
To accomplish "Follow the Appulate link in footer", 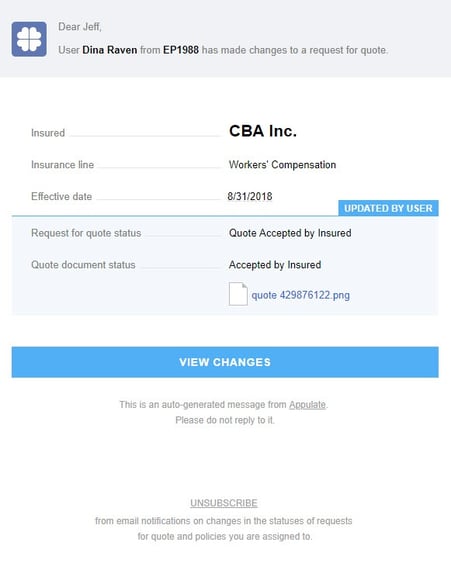I will click(x=307, y=405).
